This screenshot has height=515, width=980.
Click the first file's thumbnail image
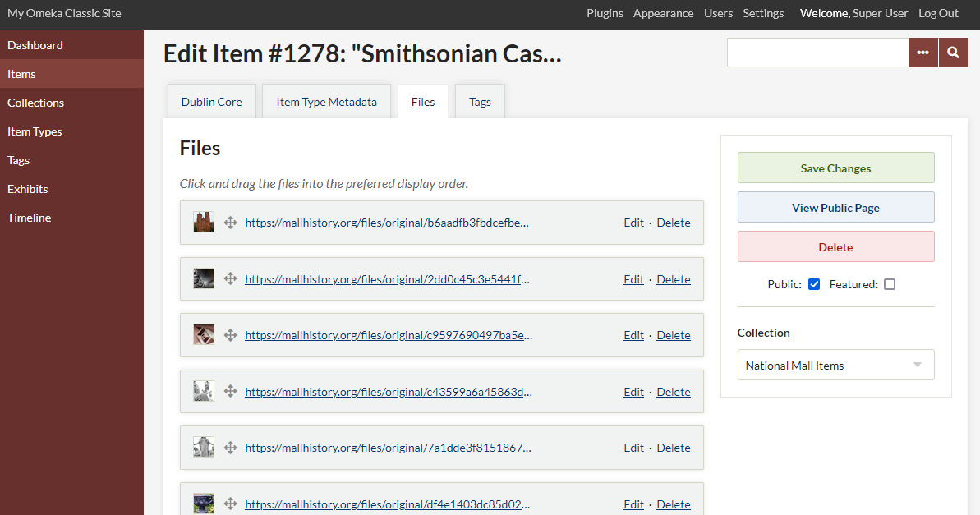(x=203, y=222)
